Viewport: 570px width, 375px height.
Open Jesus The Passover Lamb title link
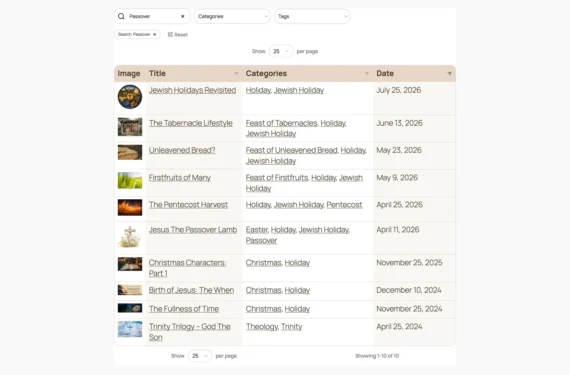tap(193, 230)
